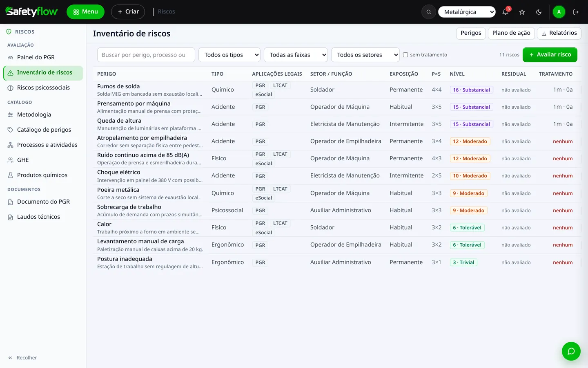Click the Catálogo de perigos tag icon
588x368 pixels.
(11, 130)
